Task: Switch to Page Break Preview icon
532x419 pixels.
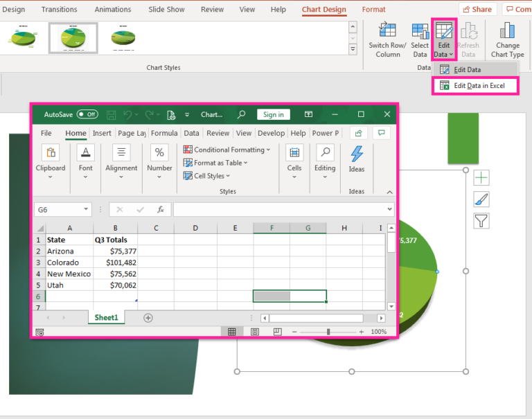Action: (278, 332)
